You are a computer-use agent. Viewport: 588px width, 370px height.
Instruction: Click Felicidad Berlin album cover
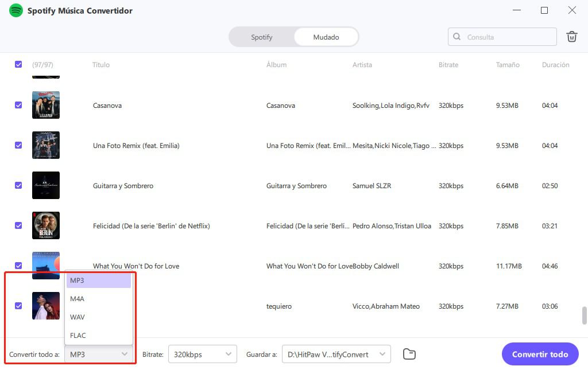coord(46,225)
